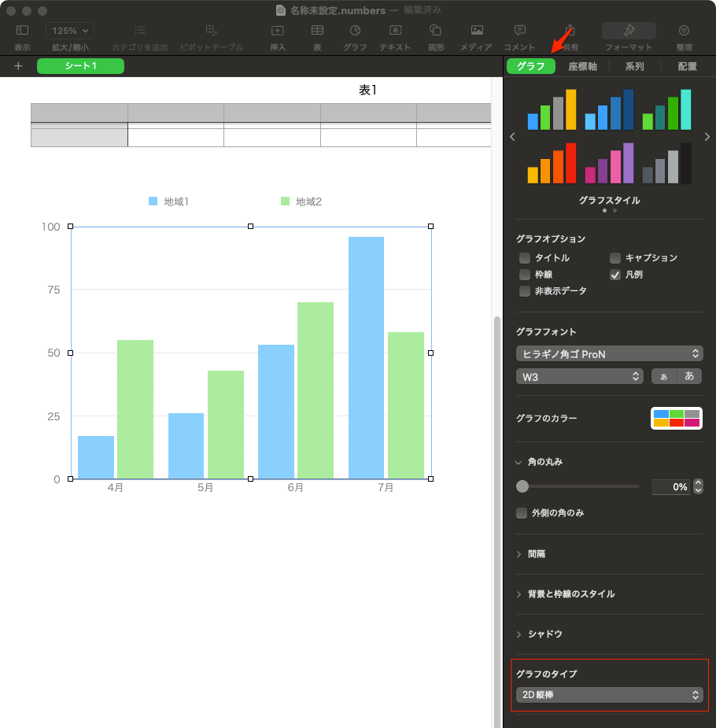Open the グラフのカラー color swatch

pos(676,418)
